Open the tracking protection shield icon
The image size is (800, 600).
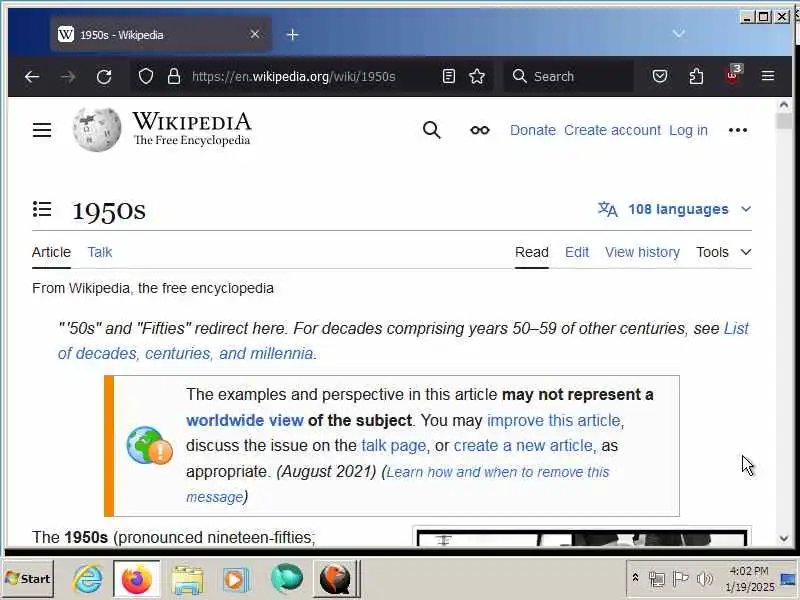(x=146, y=77)
